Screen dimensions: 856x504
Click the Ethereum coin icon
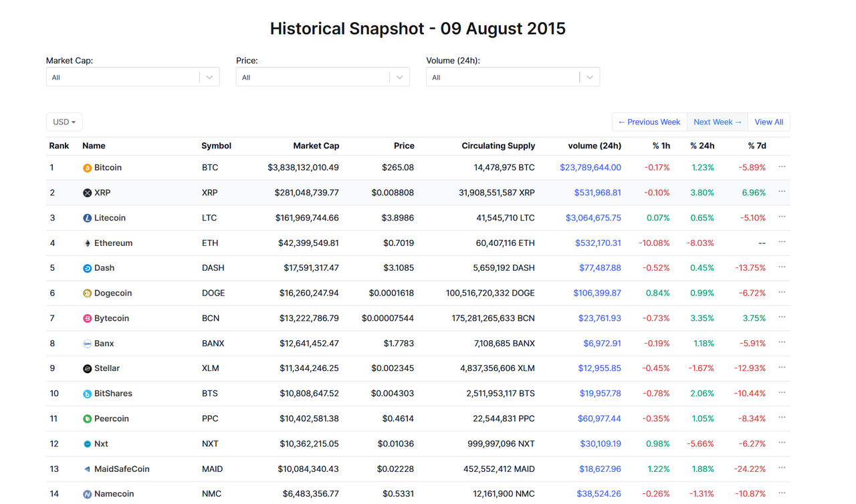tap(87, 243)
